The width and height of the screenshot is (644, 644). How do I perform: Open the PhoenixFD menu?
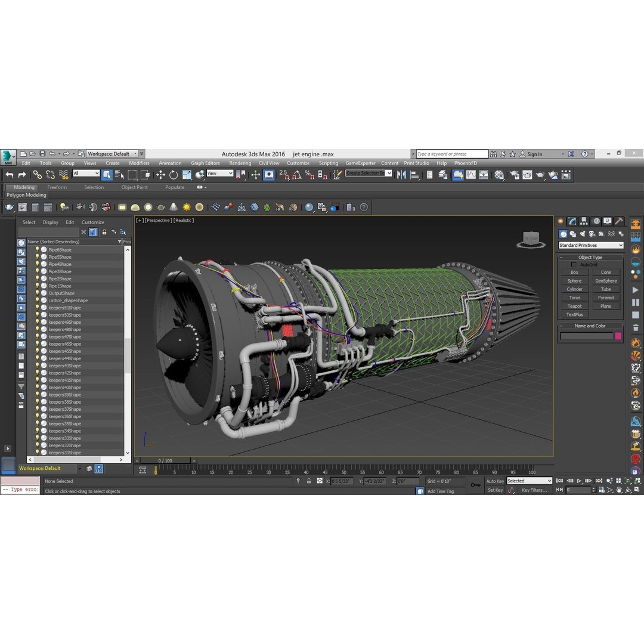tap(465, 163)
